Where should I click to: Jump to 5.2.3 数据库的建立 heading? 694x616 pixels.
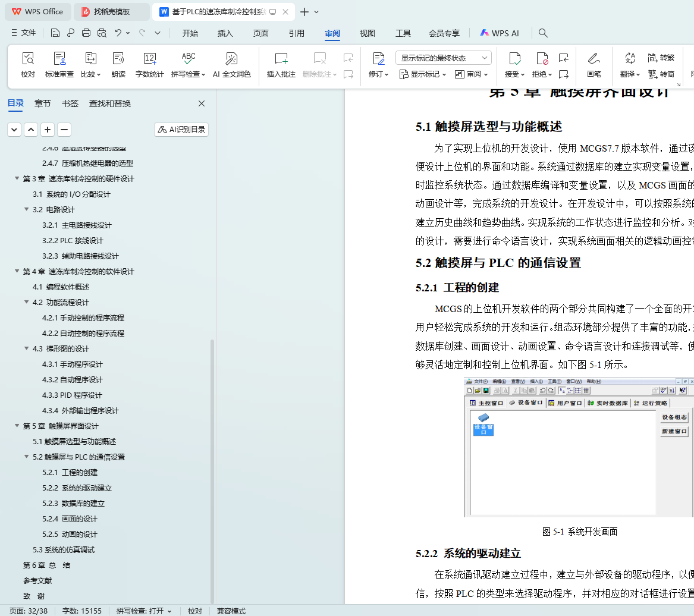click(x=74, y=503)
